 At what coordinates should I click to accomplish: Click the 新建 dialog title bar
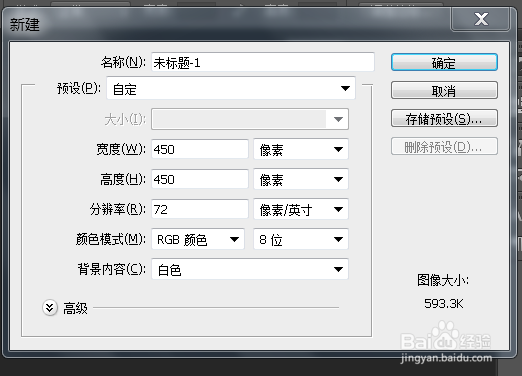point(227,24)
